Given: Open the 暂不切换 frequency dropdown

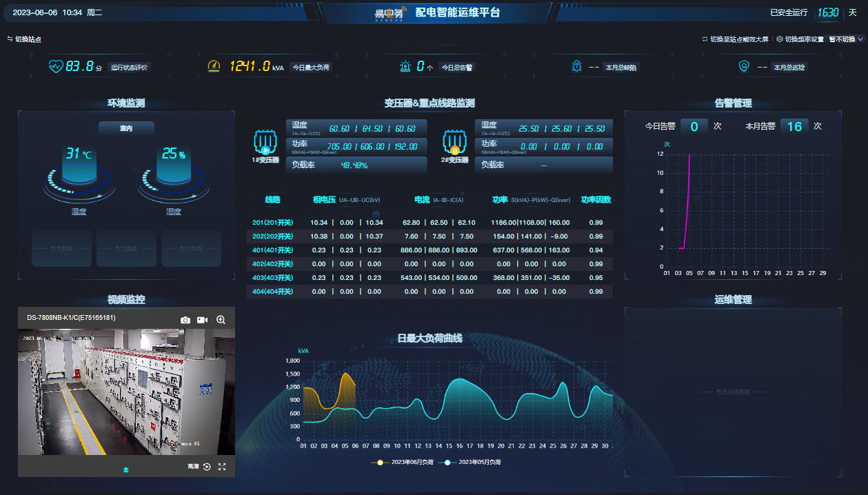Looking at the screenshot, I should click(x=846, y=39).
